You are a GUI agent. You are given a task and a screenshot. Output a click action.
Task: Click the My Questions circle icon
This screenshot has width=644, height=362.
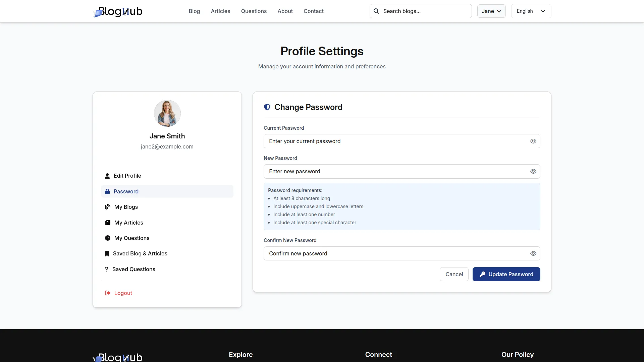pos(108,238)
